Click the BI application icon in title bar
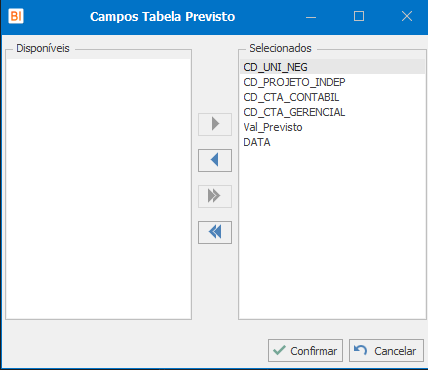Image resolution: width=428 pixels, height=370 pixels. pyautogui.click(x=16, y=16)
